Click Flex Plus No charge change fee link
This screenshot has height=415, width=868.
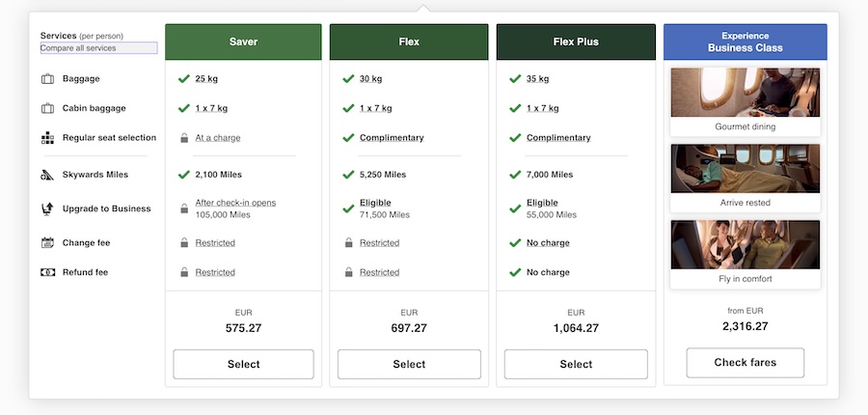pos(548,243)
